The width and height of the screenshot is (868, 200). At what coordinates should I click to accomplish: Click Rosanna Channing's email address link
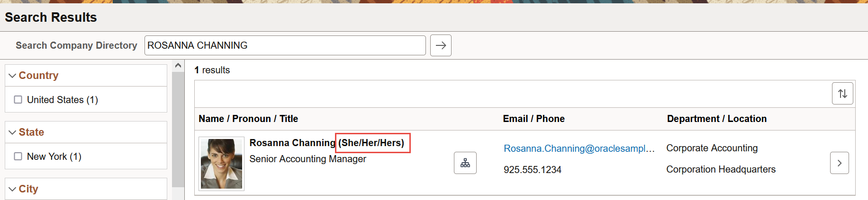click(x=579, y=148)
